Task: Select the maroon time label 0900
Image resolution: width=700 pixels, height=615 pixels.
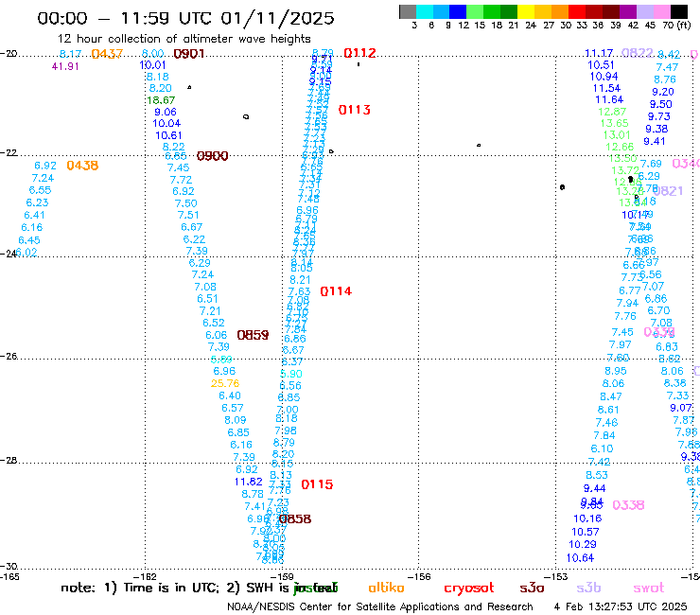Action: click(213, 156)
